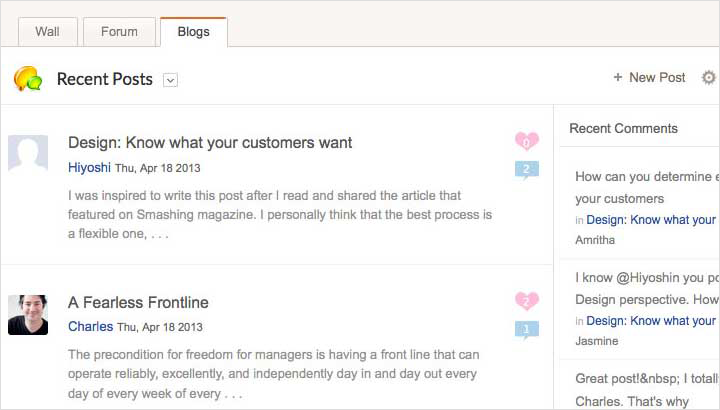The width and height of the screenshot is (720, 410).
Task: Open post link under Amritha's comment
Action: coord(651,220)
